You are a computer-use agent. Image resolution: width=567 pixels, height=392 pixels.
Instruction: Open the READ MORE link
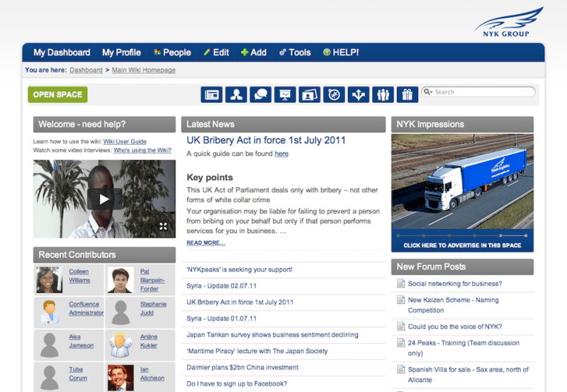tap(206, 243)
